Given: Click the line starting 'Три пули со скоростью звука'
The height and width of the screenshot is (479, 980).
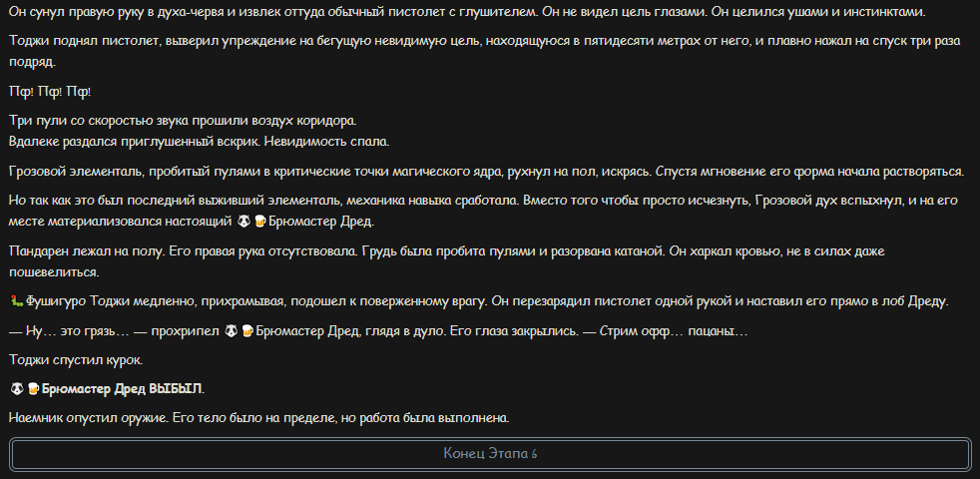Looking at the screenshot, I should (x=183, y=120).
